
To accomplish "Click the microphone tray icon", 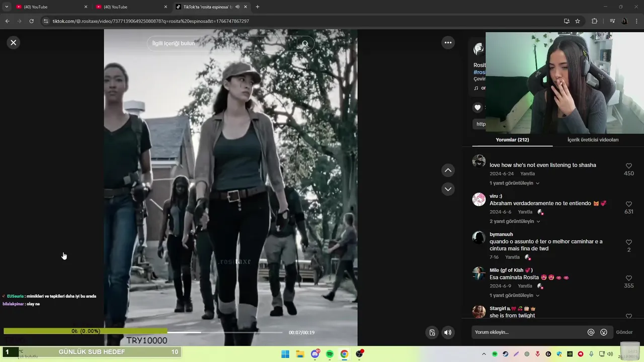I will [591, 354].
